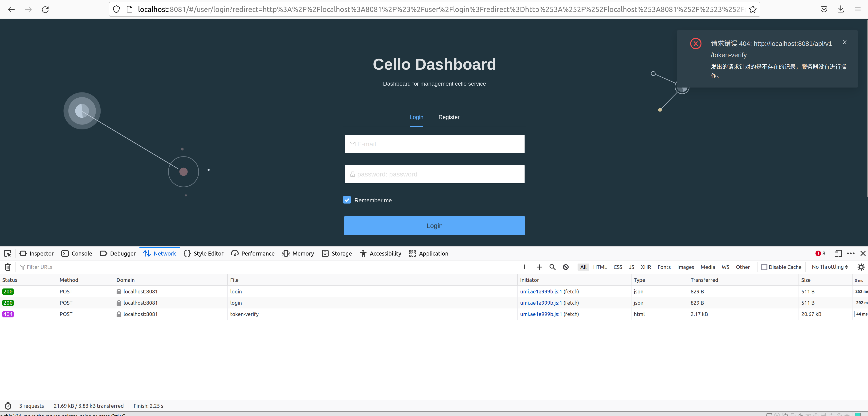
Task: Reload the current page
Action: click(45, 9)
